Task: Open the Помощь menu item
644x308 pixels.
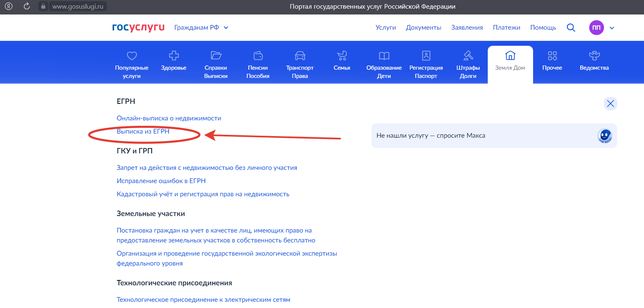Action: point(543,28)
